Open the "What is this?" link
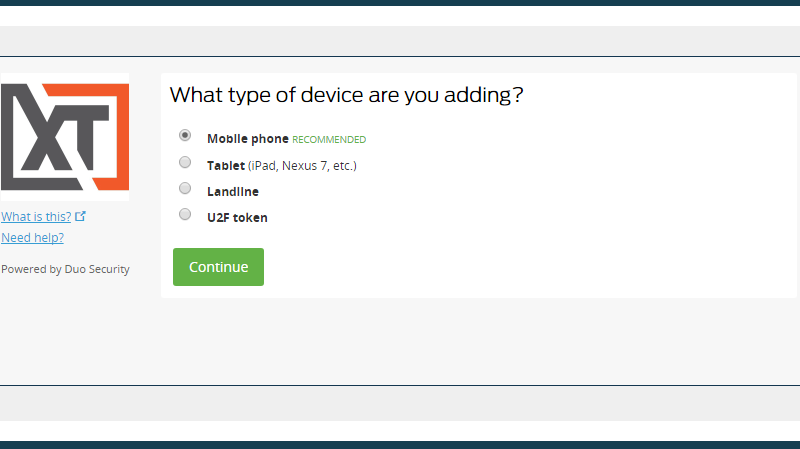The width and height of the screenshot is (800, 449). coord(36,216)
